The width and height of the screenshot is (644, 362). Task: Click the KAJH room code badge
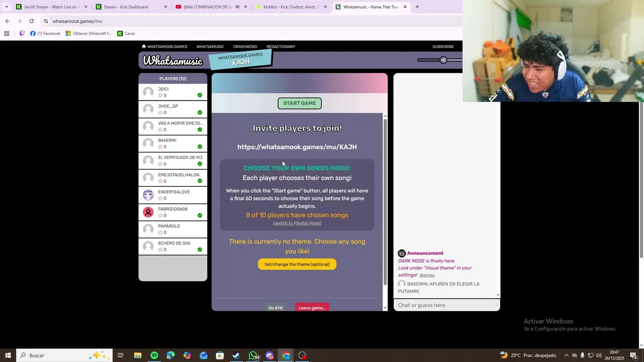240,59
